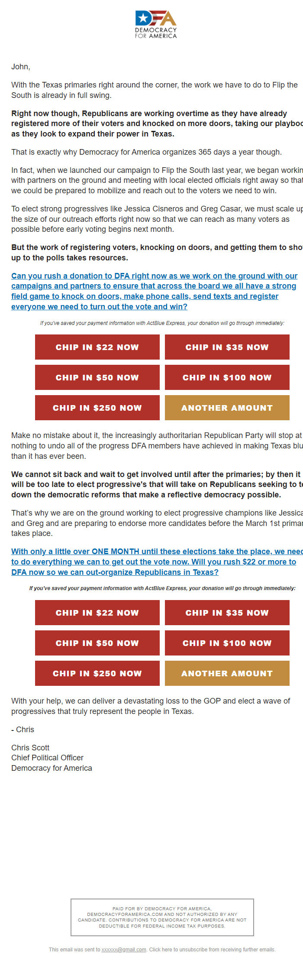
Task: Chip in $250 from the first donation block
Action: tap(97, 408)
